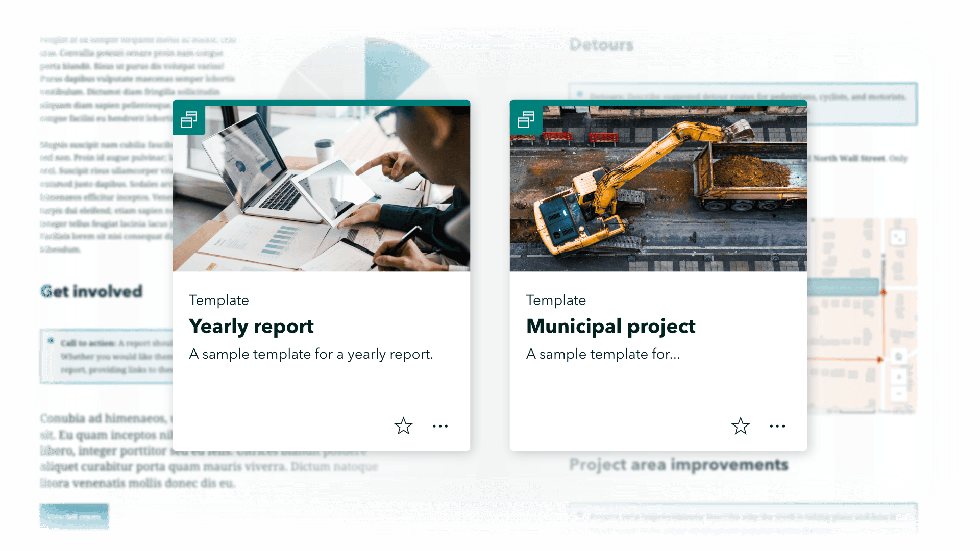Expand the map using top-right corner button
The width and height of the screenshot is (980, 551).
coord(898,237)
